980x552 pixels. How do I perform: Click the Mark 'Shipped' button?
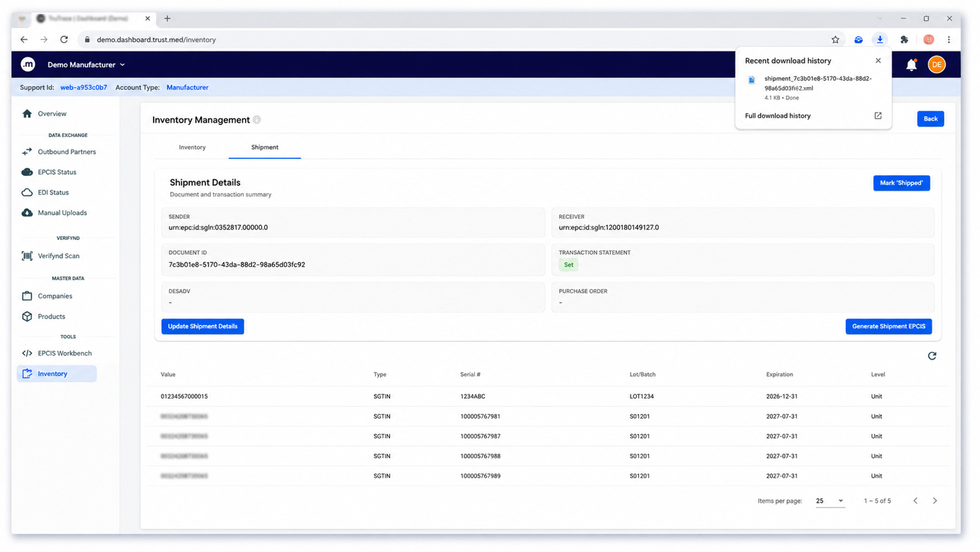click(901, 183)
